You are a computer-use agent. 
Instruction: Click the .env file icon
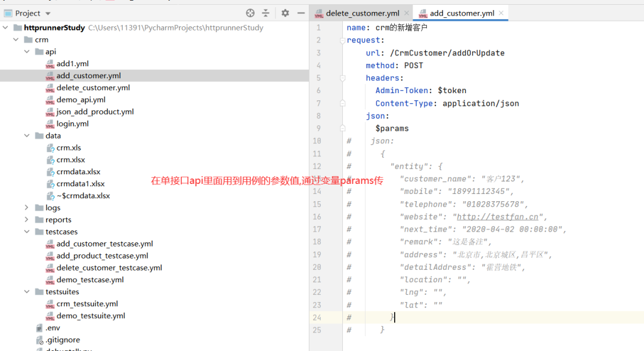point(39,328)
